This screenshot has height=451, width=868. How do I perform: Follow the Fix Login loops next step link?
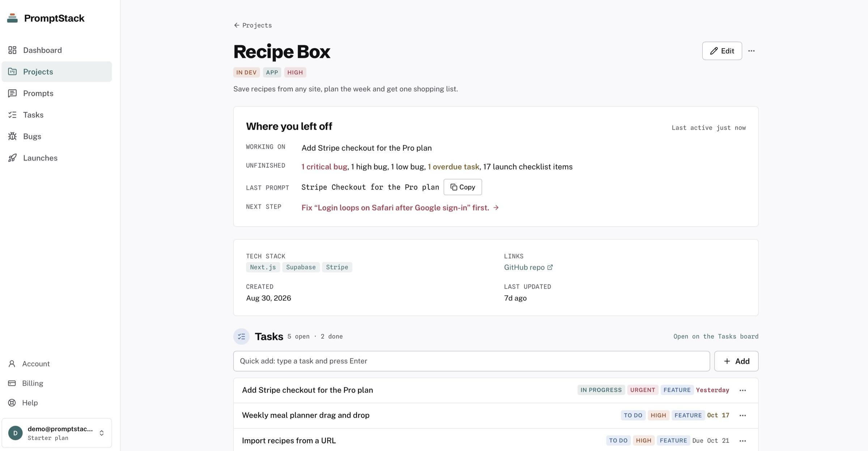click(400, 208)
